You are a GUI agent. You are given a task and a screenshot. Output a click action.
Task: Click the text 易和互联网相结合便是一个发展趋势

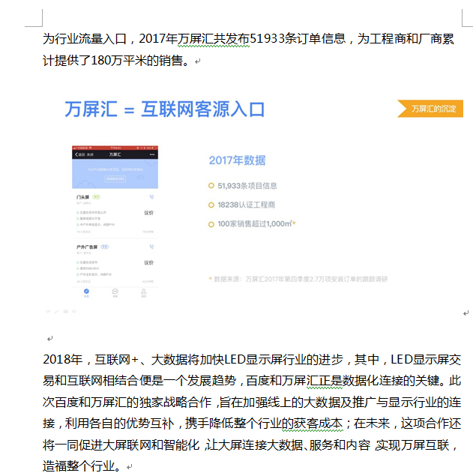[139, 381]
